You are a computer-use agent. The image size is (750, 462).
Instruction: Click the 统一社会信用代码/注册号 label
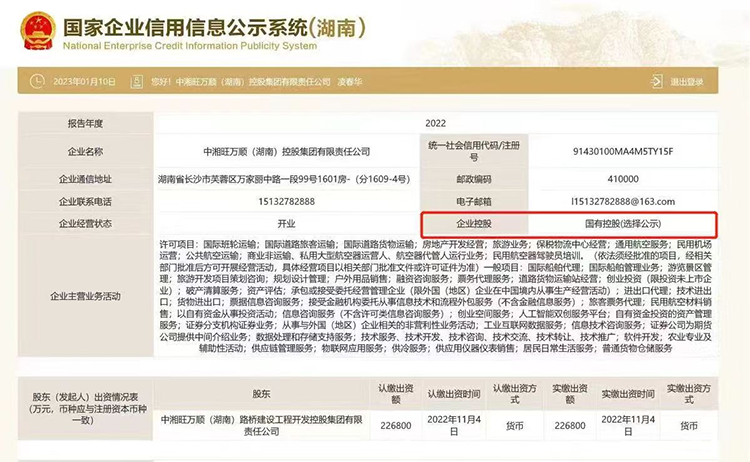pos(474,151)
